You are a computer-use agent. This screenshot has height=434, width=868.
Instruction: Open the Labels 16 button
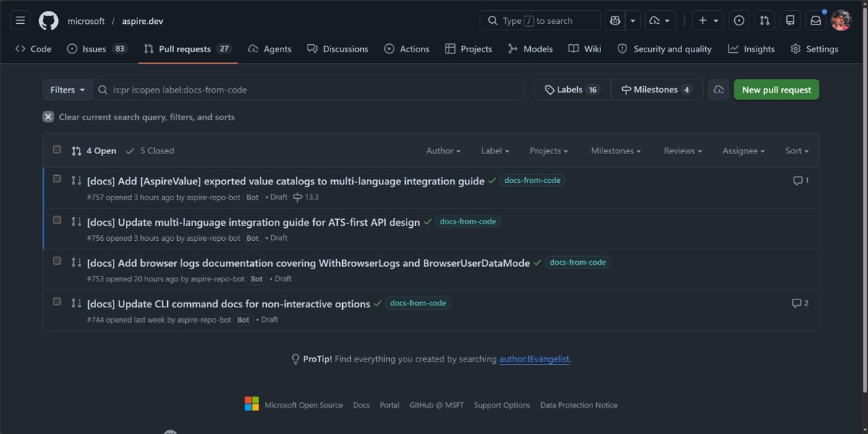[x=572, y=90]
